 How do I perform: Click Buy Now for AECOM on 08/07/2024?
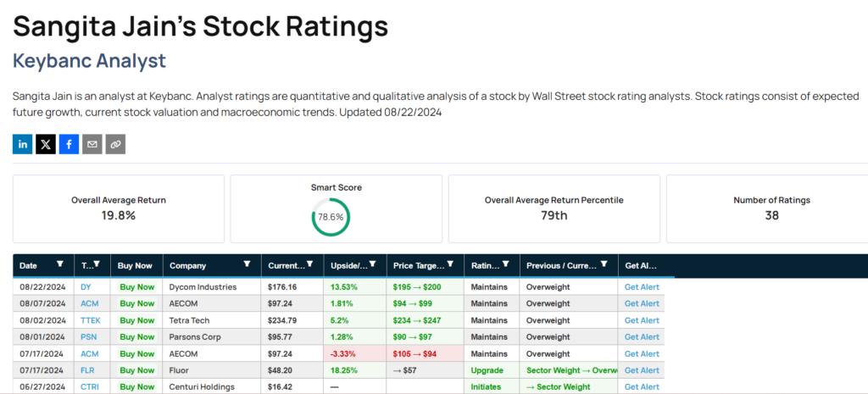coord(137,304)
